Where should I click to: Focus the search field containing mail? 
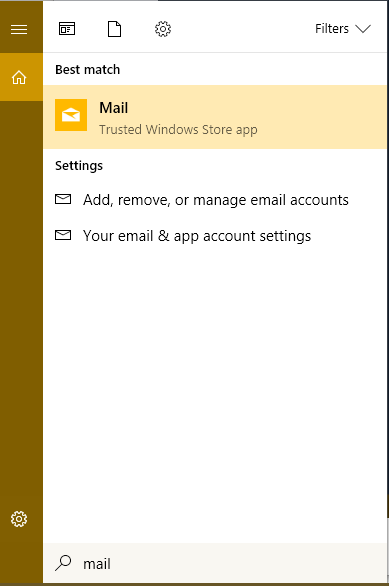pos(215,563)
